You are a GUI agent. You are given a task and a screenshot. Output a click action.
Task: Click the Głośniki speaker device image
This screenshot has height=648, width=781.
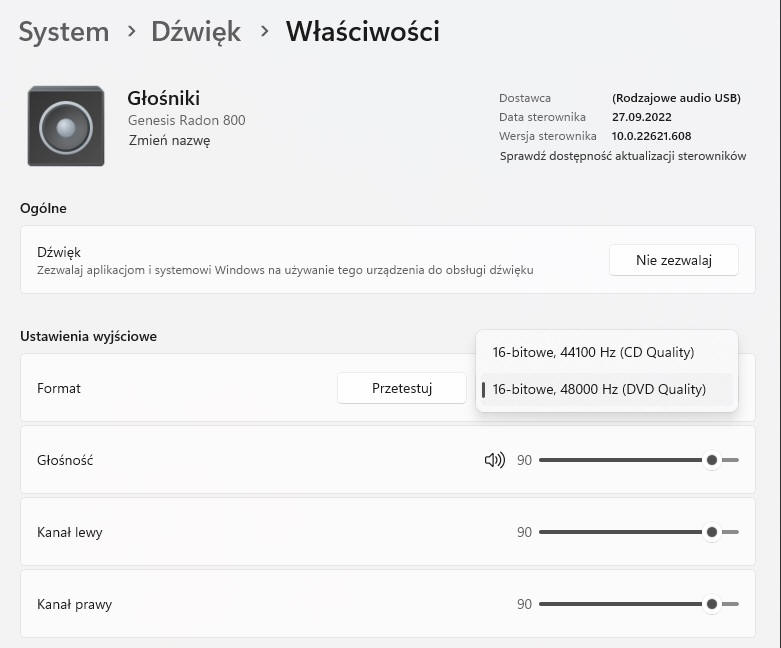click(x=66, y=126)
